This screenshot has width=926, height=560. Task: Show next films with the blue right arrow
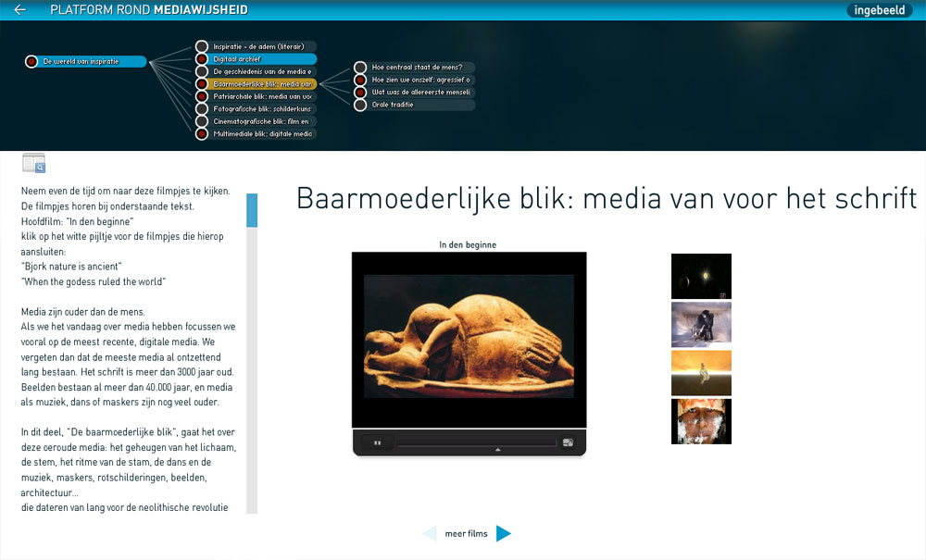coord(503,533)
